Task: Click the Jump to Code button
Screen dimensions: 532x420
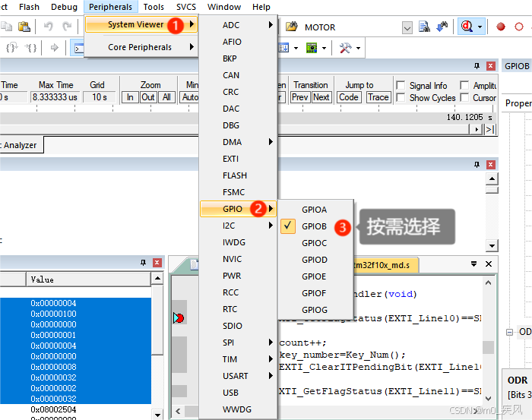Action: point(349,97)
